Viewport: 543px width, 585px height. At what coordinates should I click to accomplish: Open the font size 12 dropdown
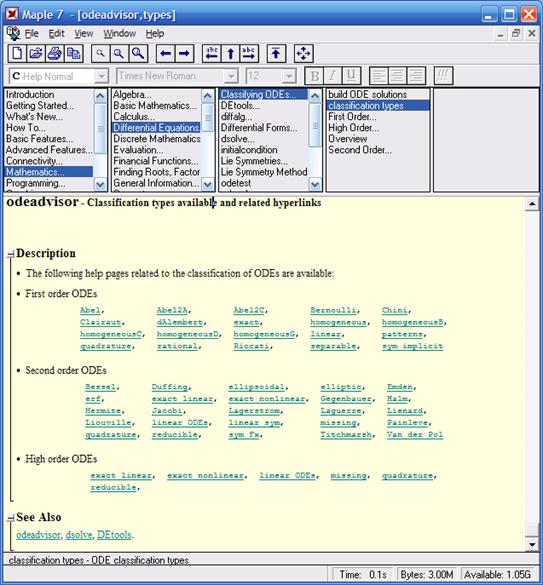289,76
